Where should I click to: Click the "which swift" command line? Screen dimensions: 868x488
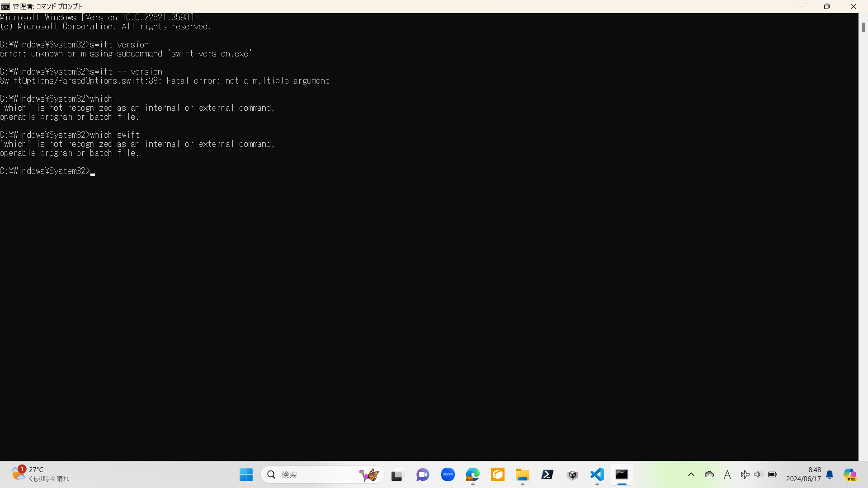tap(115, 135)
